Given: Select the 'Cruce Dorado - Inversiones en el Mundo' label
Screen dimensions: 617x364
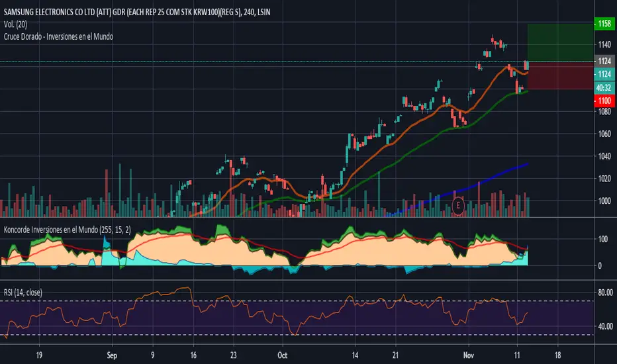Looking at the screenshot, I should click(59, 36).
